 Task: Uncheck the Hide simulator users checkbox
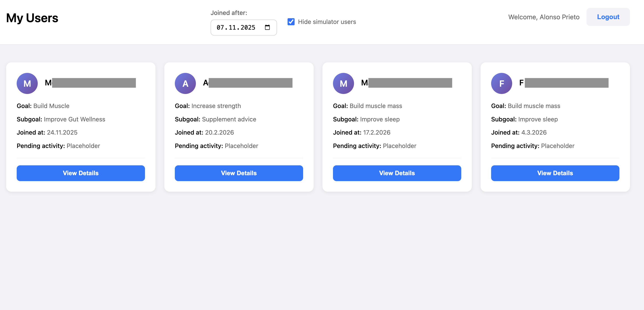point(291,22)
